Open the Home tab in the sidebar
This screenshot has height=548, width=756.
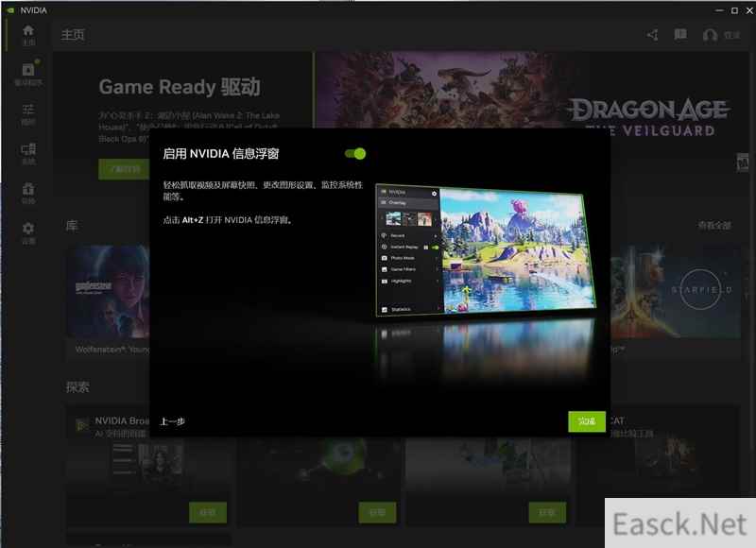(28, 35)
